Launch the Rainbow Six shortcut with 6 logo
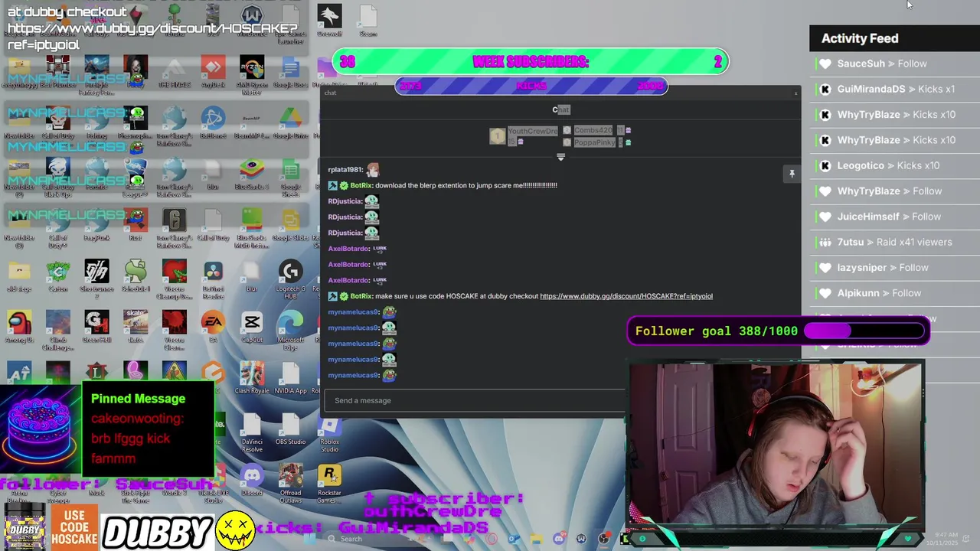Screen dimensions: 980x551 tap(175, 228)
